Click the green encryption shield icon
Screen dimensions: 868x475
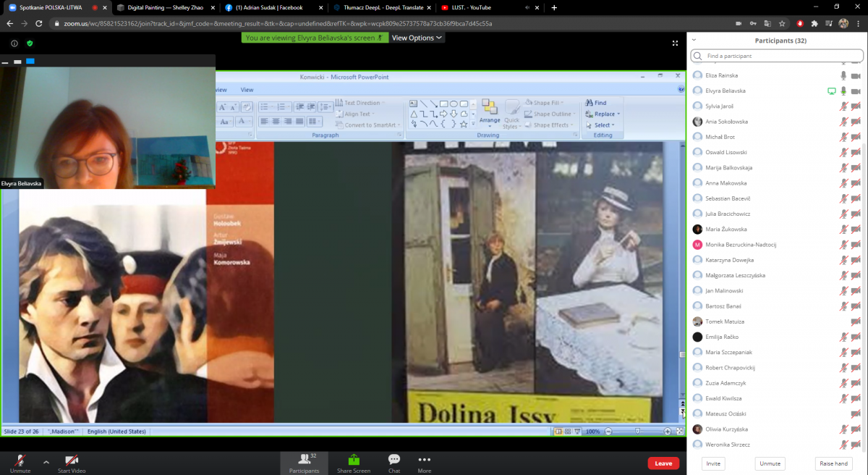click(x=30, y=43)
